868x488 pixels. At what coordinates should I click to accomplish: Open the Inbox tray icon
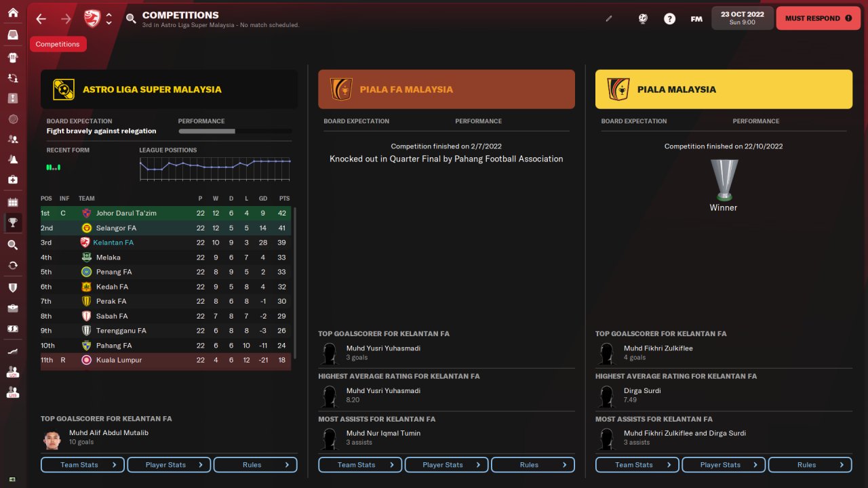point(12,35)
